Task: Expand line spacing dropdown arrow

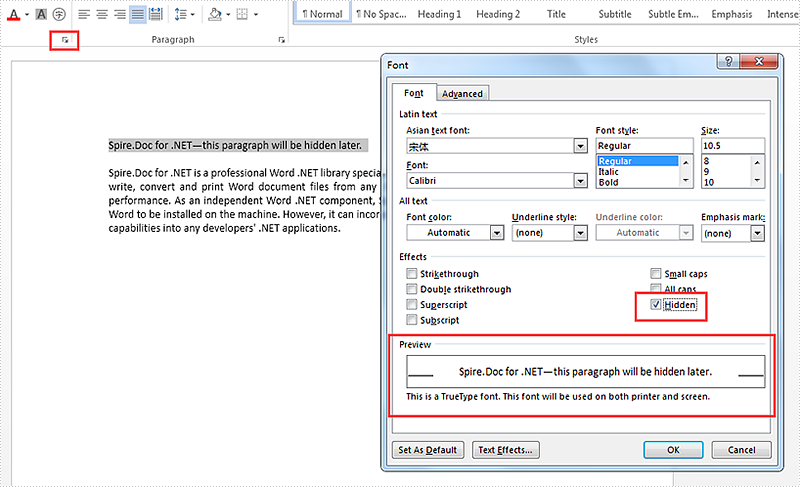Action: tap(192, 14)
